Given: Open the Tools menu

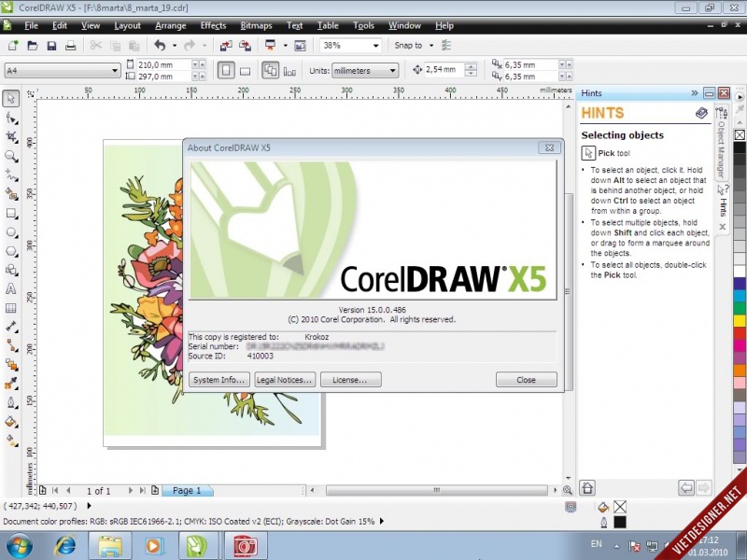Looking at the screenshot, I should 363,26.
